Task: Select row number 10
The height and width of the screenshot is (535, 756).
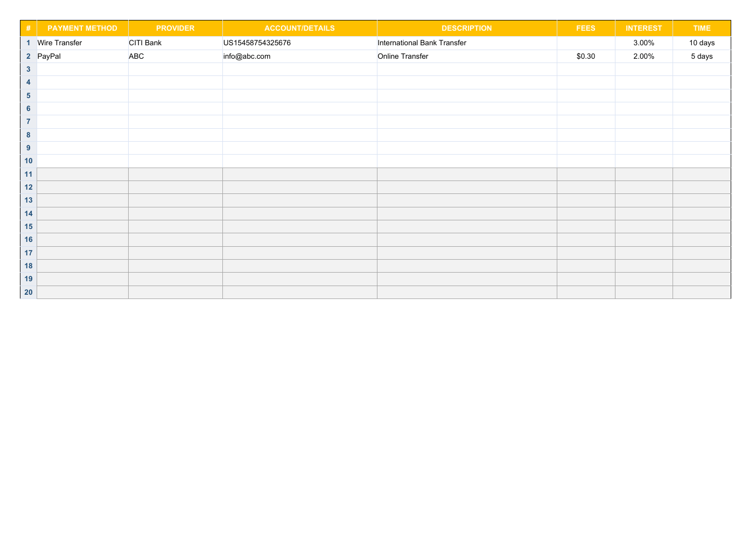Action: coord(29,161)
